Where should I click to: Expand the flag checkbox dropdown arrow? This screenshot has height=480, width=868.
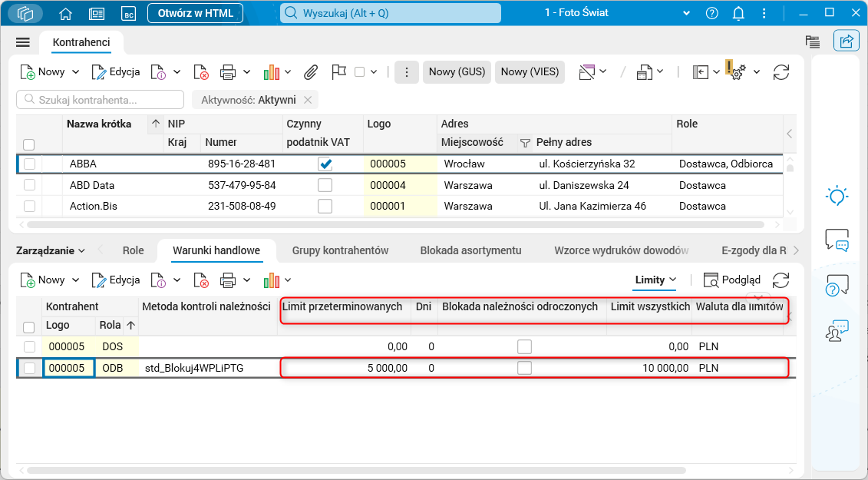(374, 72)
